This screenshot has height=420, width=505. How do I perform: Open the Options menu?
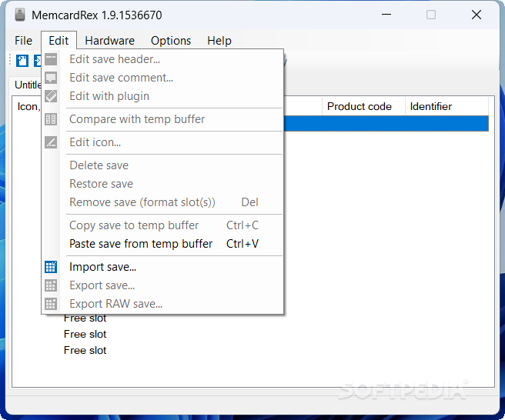pyautogui.click(x=171, y=41)
